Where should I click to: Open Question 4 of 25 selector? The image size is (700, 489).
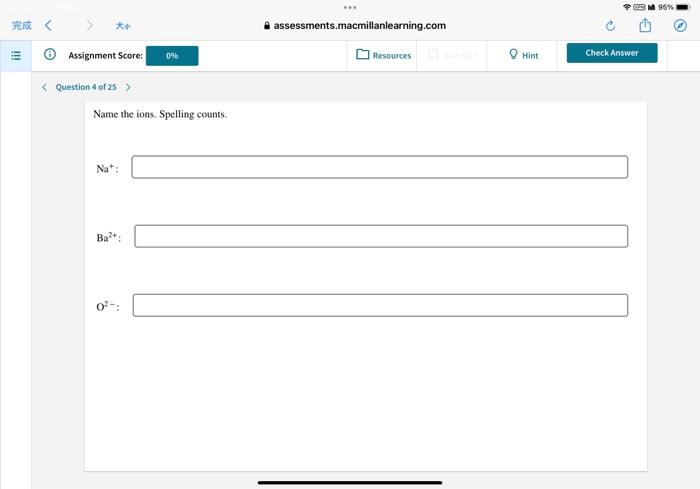[x=86, y=87]
